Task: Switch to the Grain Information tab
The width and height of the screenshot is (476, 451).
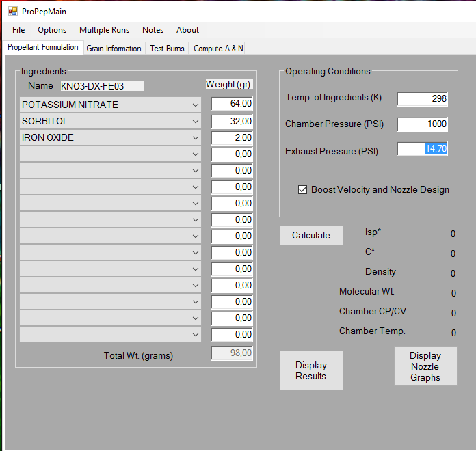Action: [114, 49]
